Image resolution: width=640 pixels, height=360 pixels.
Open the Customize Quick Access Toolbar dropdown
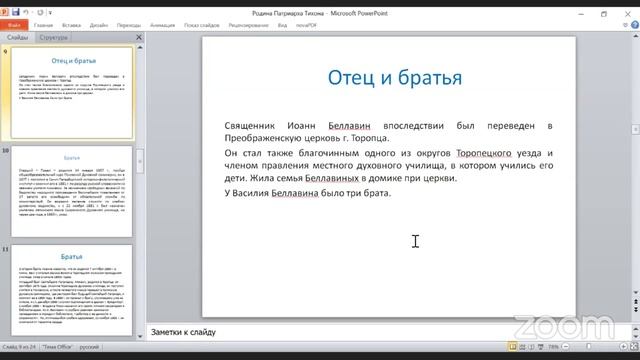(x=50, y=13)
